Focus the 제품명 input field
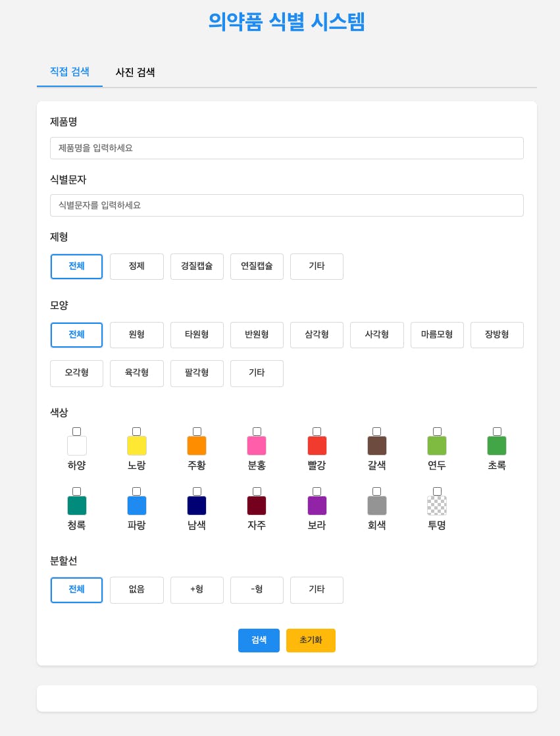 tap(287, 148)
